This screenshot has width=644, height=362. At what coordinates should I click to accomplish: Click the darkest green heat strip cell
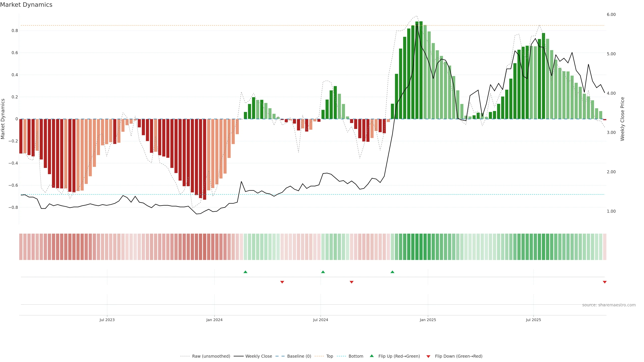pyautogui.click(x=421, y=247)
